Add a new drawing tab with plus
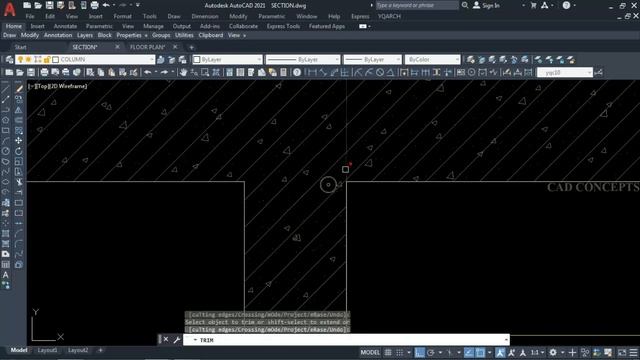 coord(191,47)
